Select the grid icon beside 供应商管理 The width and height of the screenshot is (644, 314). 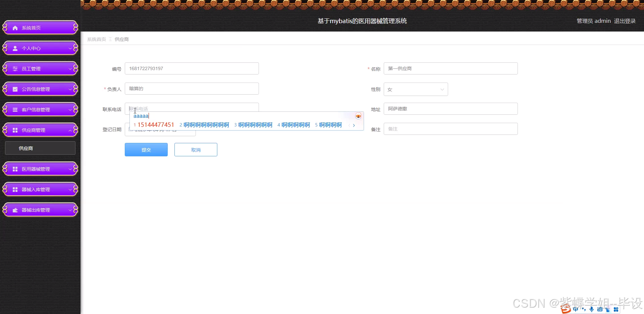point(15,130)
